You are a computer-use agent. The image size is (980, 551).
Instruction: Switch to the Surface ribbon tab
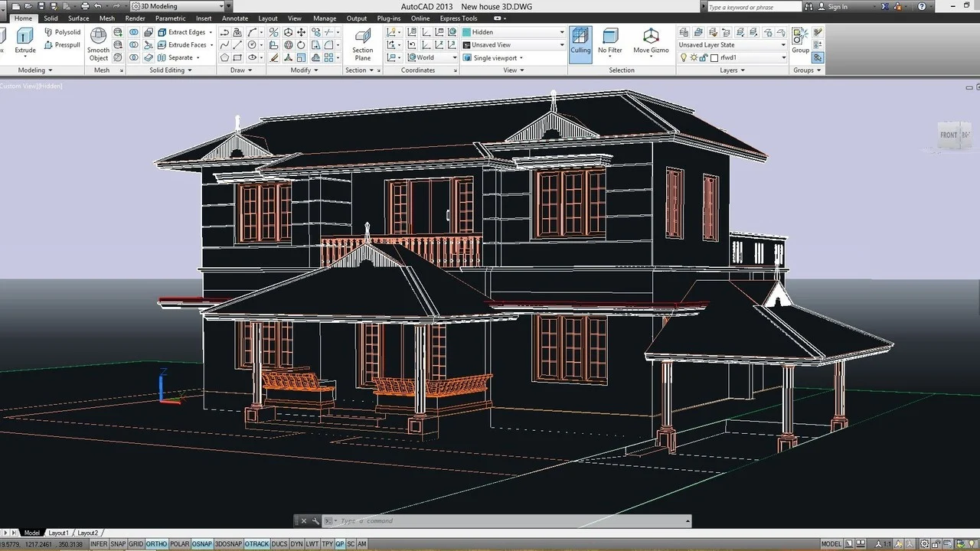click(x=79, y=18)
